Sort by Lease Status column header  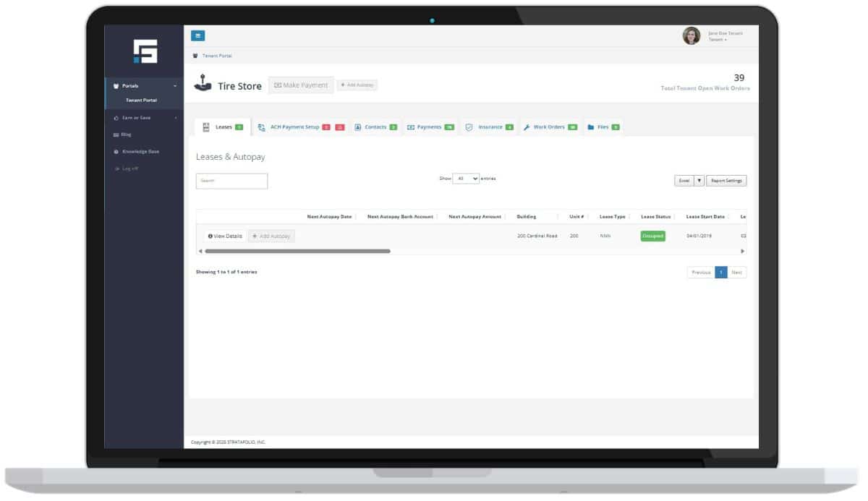pos(657,217)
